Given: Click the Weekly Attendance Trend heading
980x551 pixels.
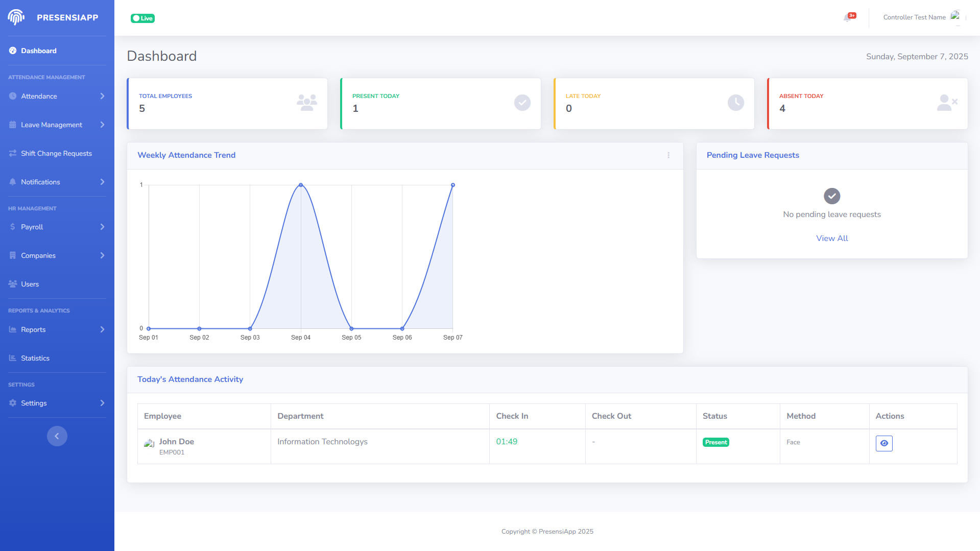Looking at the screenshot, I should click(x=186, y=155).
